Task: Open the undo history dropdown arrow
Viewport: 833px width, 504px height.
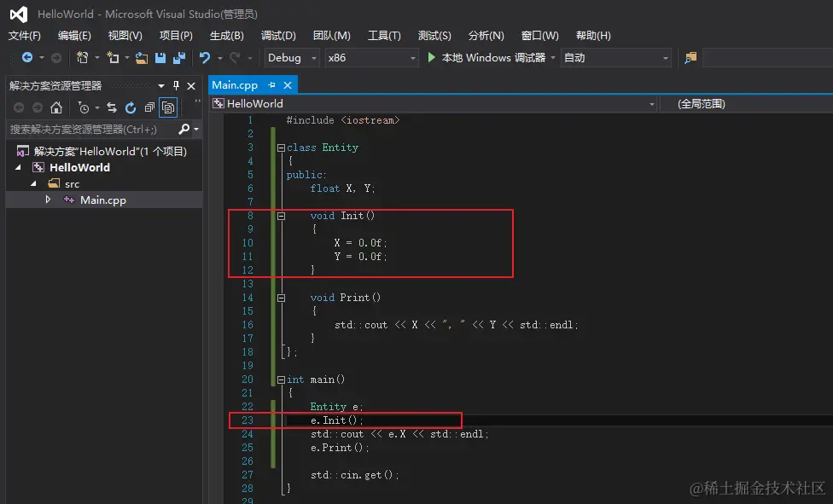Action: [219, 58]
